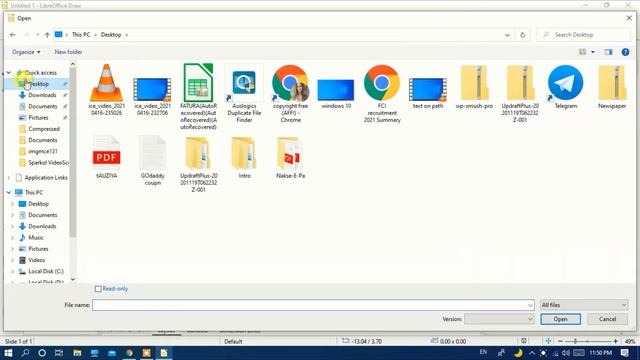Screen dimensions: 640x360
Task: Click the volume icon in the system tray
Action: coord(565,353)
